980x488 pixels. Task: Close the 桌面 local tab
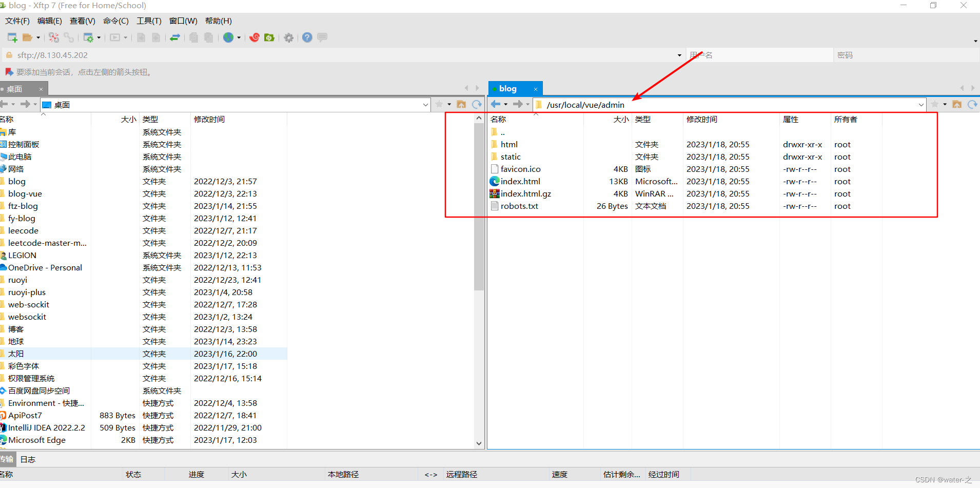41,89
